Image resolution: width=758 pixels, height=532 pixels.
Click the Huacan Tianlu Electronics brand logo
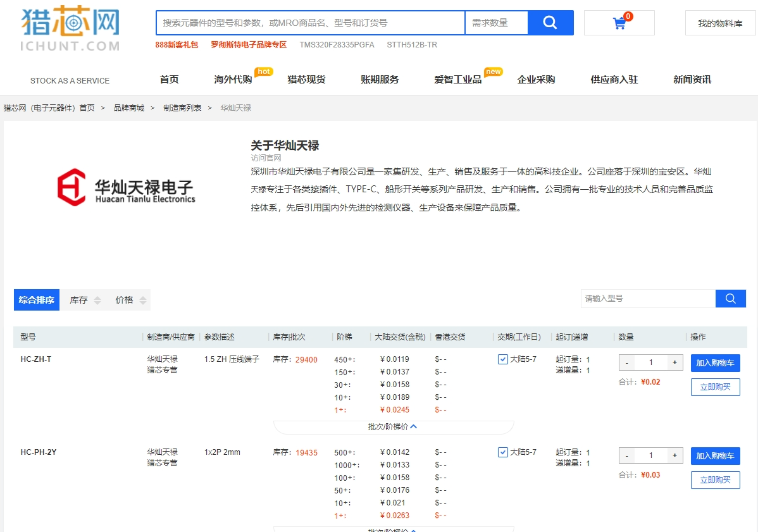pos(126,187)
